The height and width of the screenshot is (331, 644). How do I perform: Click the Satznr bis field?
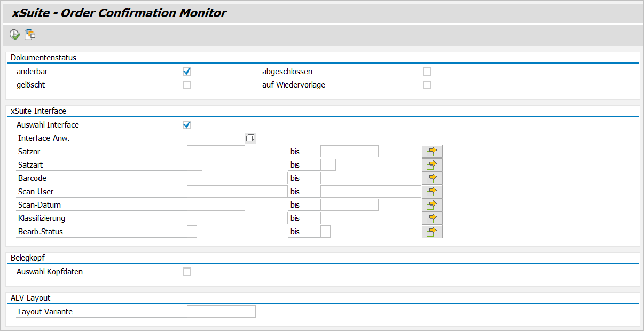tap(348, 151)
